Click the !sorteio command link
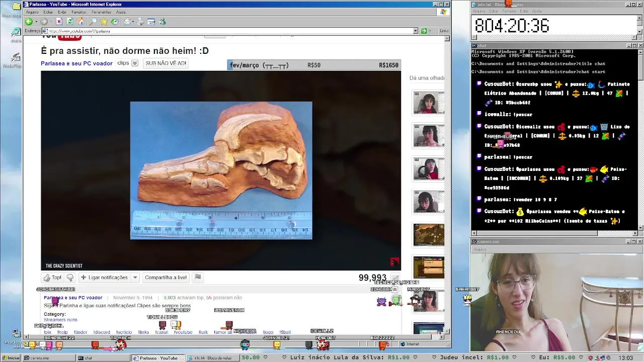644x362 pixels. click(x=124, y=332)
